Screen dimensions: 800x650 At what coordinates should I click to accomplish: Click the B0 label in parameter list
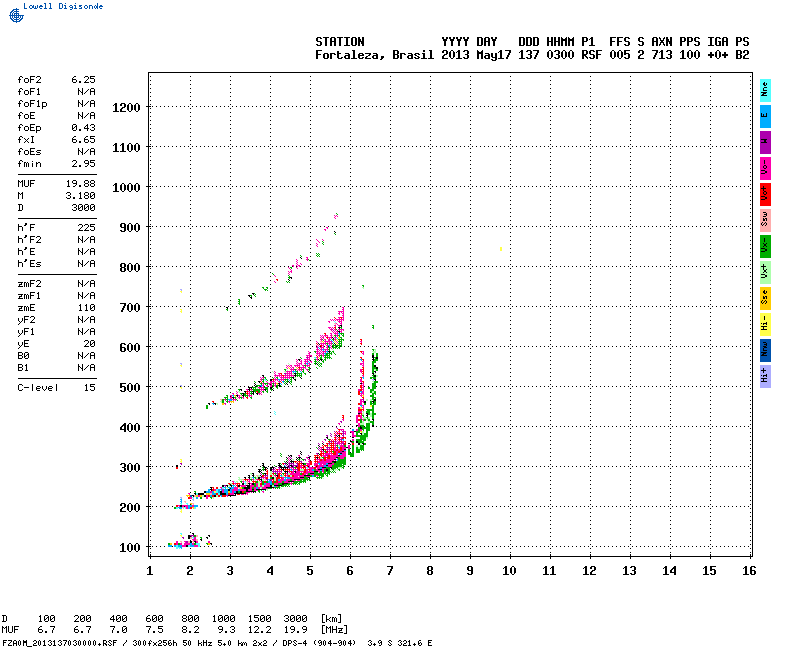[x=23, y=356]
